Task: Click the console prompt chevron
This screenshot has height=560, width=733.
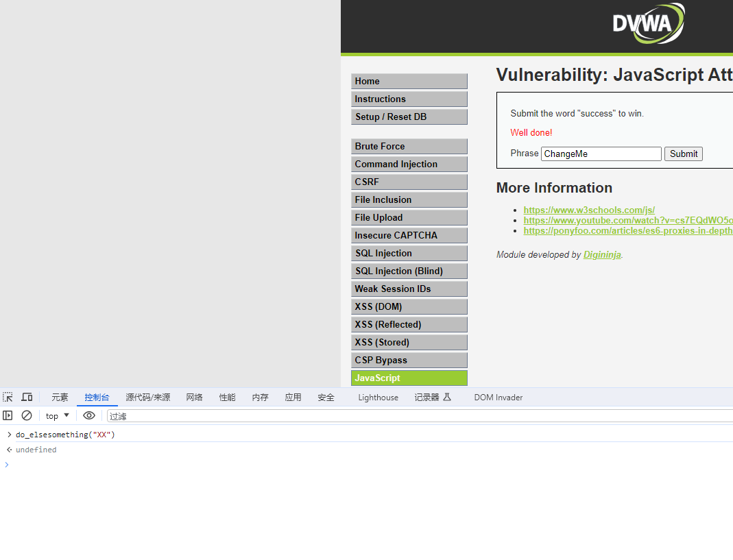Action: pyautogui.click(x=6, y=464)
